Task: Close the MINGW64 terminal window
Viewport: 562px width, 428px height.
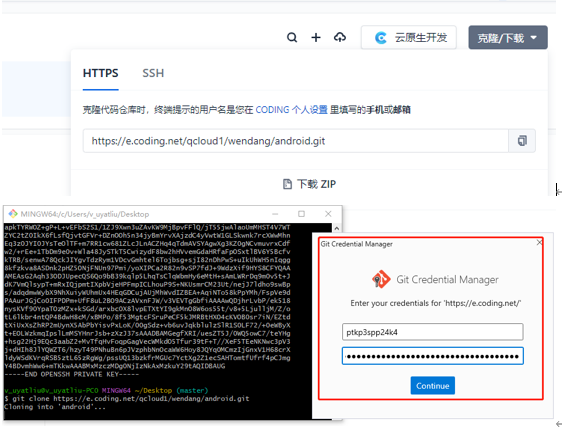Action: pyautogui.click(x=328, y=214)
